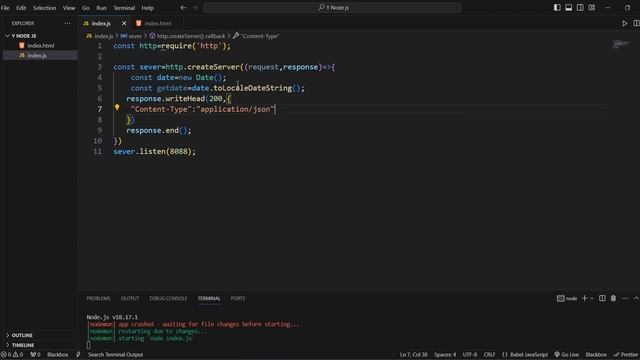
Task: Switch to the PORTS panel tab
Action: [238, 299]
